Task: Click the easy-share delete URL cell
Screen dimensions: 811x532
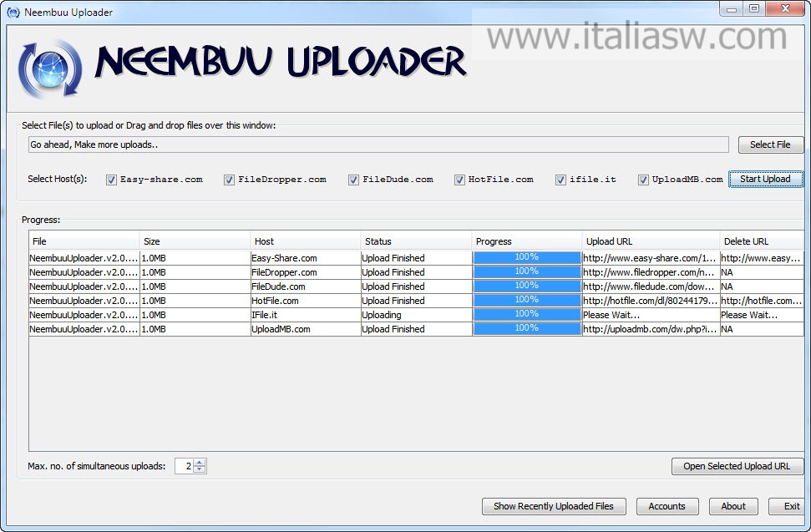Action: click(x=762, y=258)
